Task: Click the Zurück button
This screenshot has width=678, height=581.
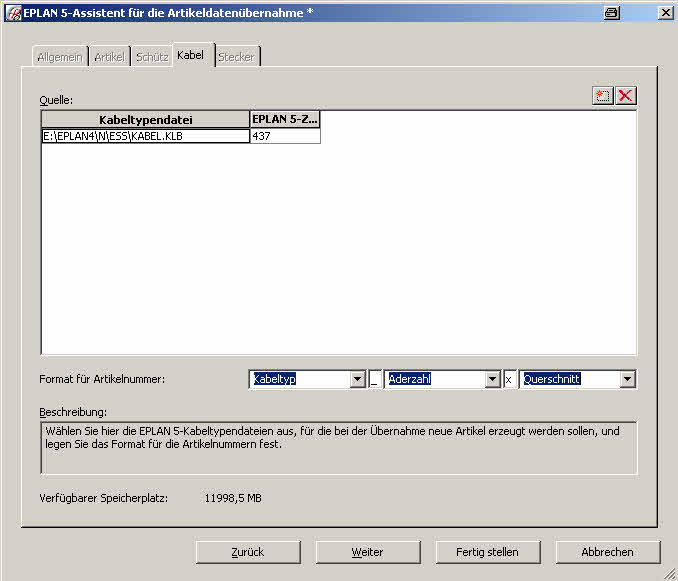Action: pos(248,552)
